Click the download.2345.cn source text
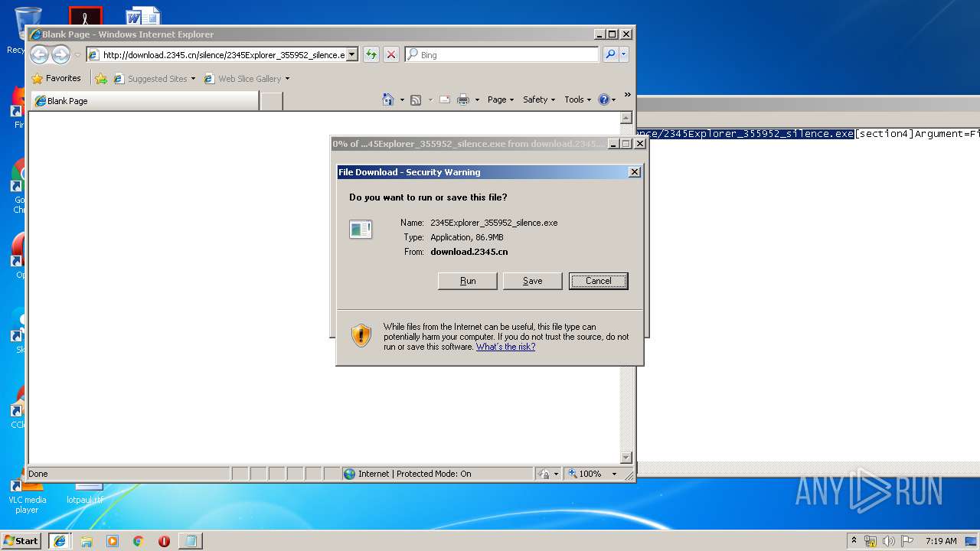 pos(469,252)
